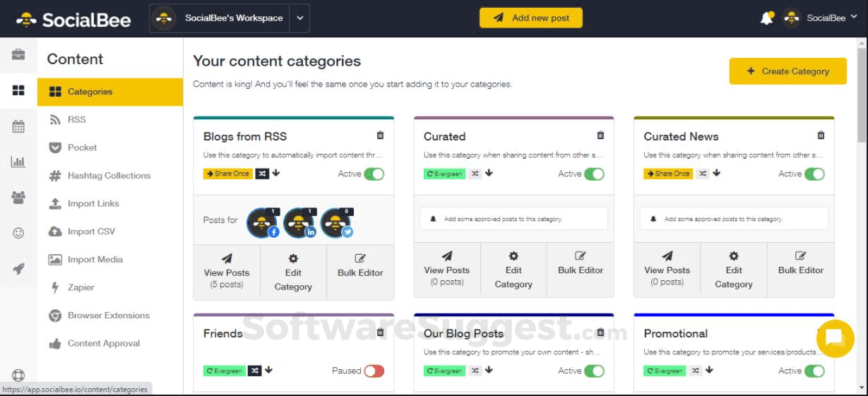Click the calendar icon in left sidebar
This screenshot has height=396, width=868.
(18, 126)
